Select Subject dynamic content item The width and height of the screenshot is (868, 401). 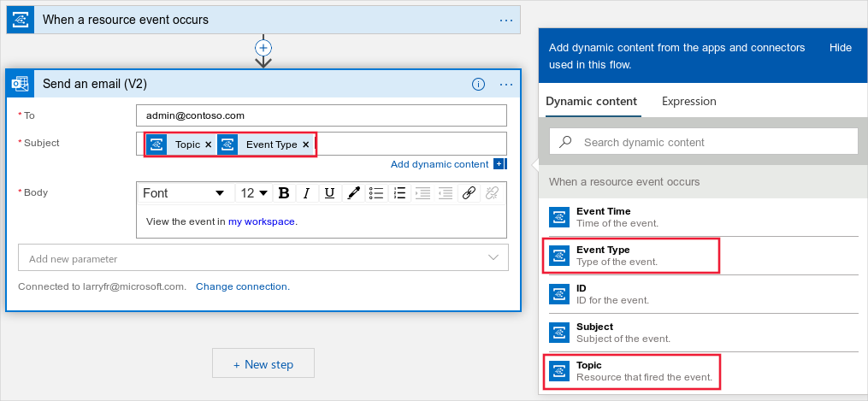703,333
